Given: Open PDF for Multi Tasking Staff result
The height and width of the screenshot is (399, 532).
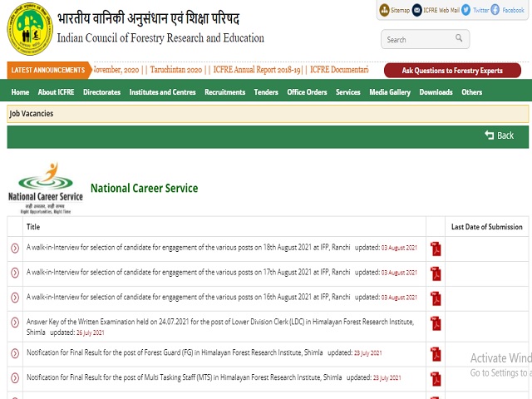Looking at the screenshot, I should point(436,378).
